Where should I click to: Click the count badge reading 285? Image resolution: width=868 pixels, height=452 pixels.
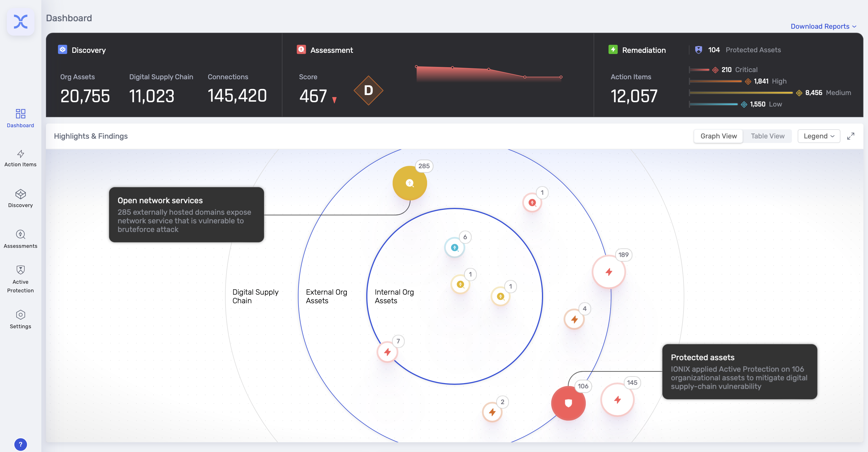click(x=424, y=166)
